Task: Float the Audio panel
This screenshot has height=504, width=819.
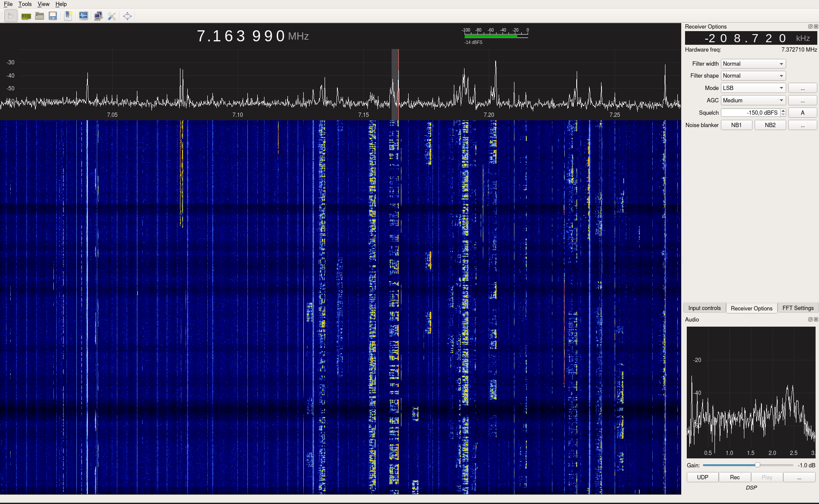Action: (810, 319)
